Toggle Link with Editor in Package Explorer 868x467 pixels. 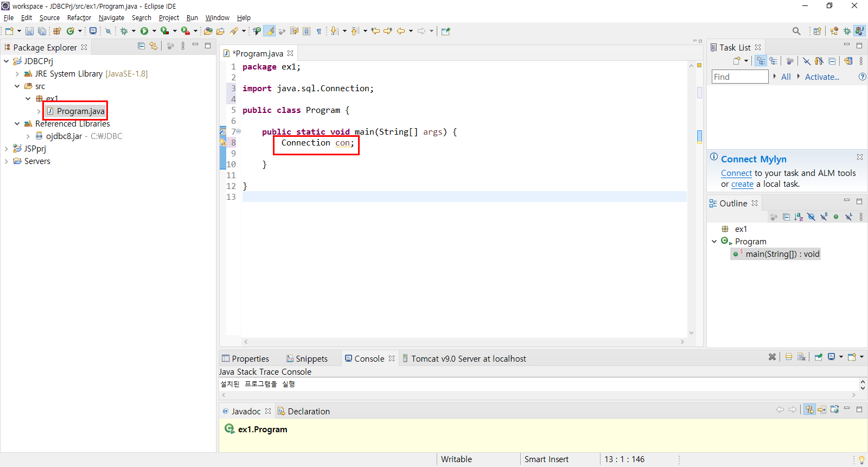154,46
